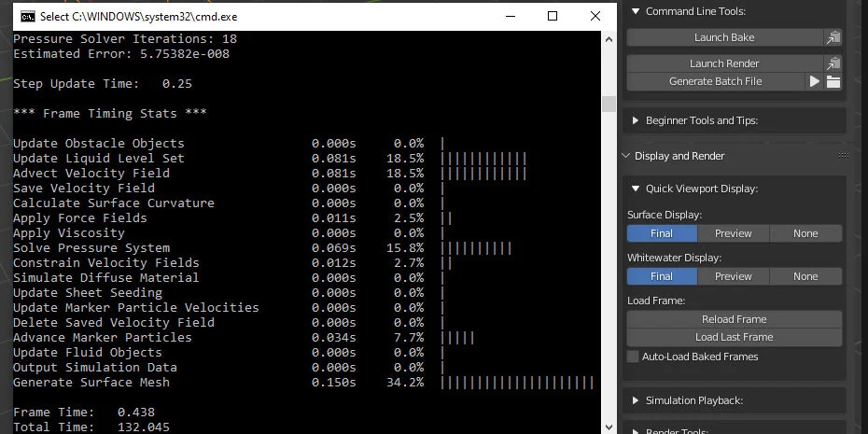Click the play icon next to Generate Batch File
Viewport: 868px width, 434px height.
pyautogui.click(x=815, y=82)
